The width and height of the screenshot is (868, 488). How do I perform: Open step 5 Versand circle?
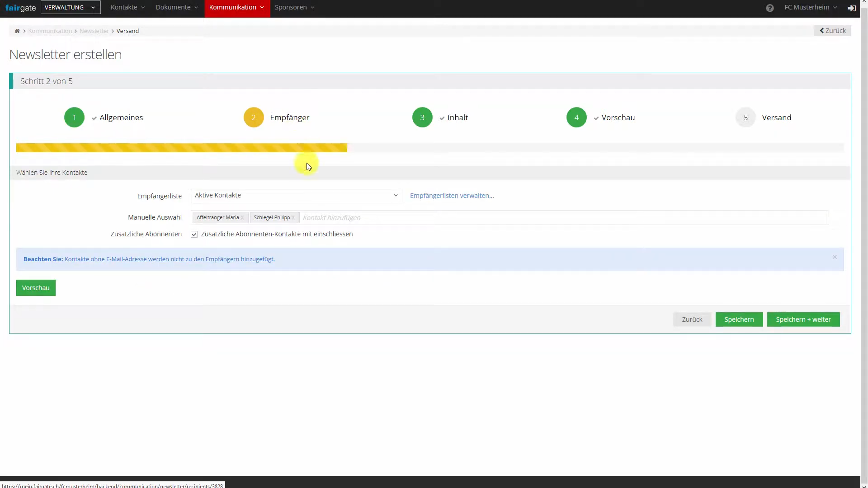point(745,117)
